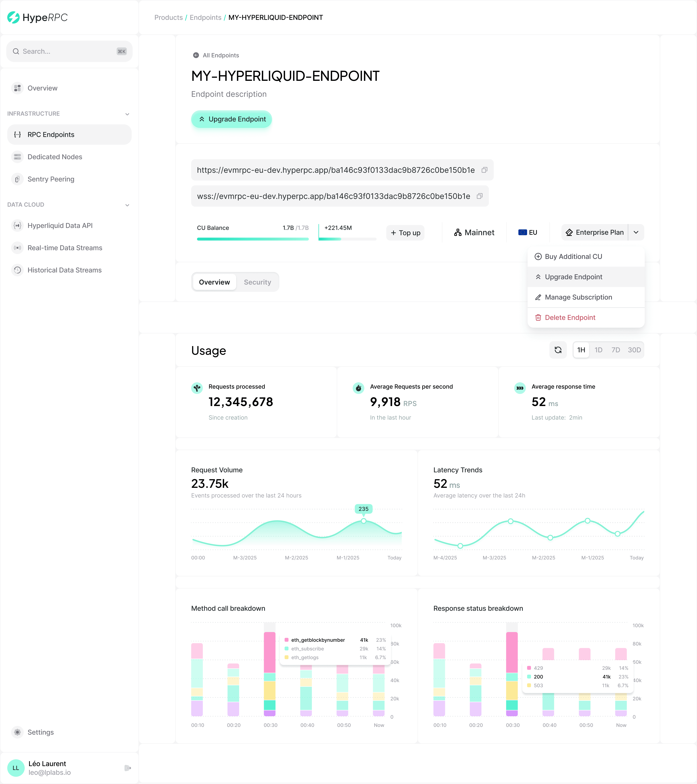Viewport: 697px width, 784px height.
Task: Open Settings in the sidebar
Action: coord(40,732)
